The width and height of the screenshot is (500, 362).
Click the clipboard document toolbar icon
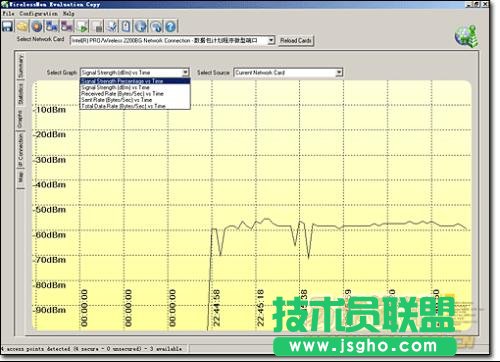pyautogui.click(x=126, y=26)
